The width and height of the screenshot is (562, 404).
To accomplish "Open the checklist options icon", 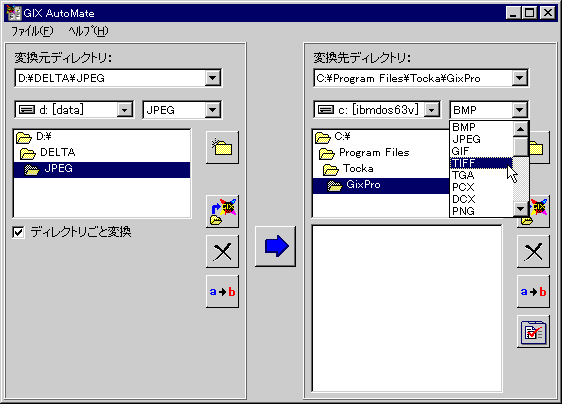I will (533, 332).
